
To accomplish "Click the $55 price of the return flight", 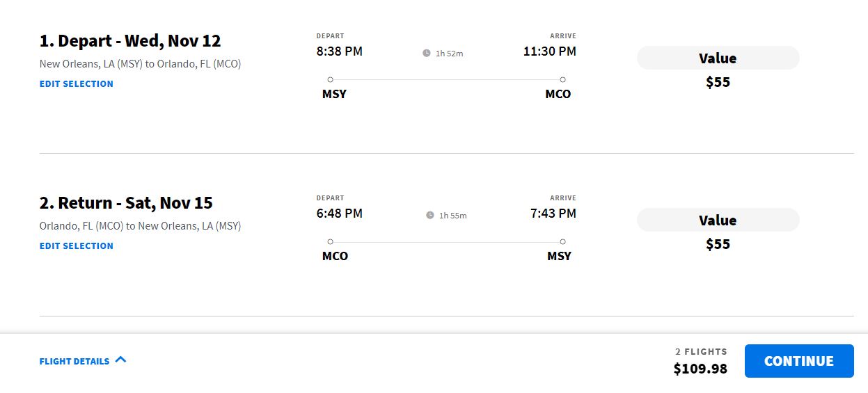I will point(718,244).
